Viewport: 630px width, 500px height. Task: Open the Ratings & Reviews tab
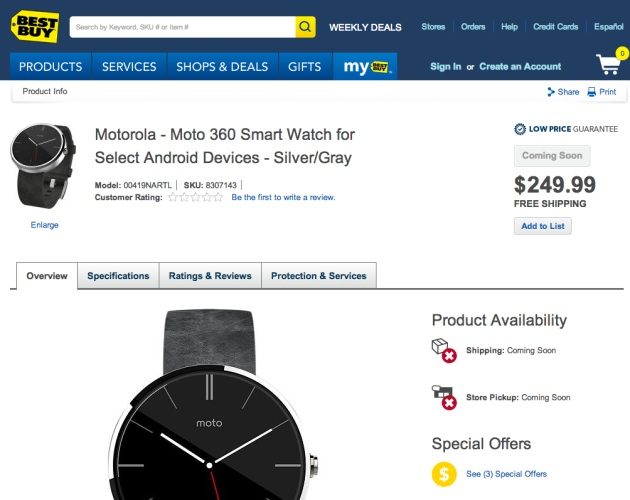[x=210, y=276]
